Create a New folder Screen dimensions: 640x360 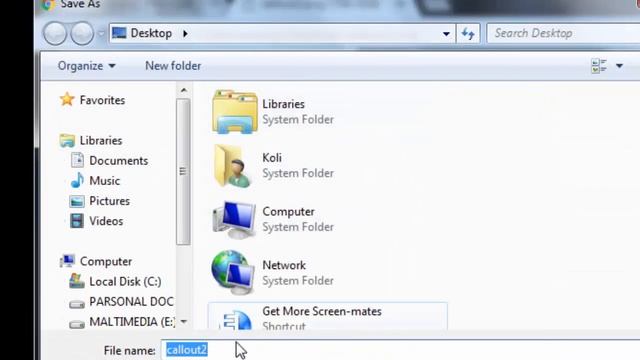[x=173, y=66]
